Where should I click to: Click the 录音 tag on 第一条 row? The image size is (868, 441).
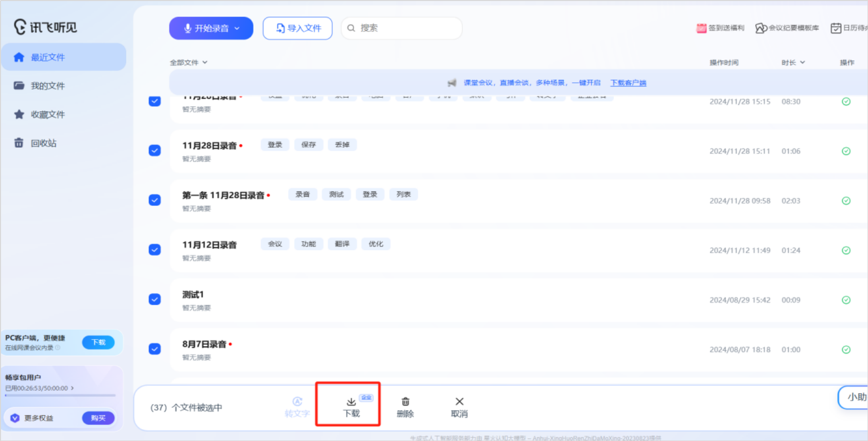coord(303,195)
